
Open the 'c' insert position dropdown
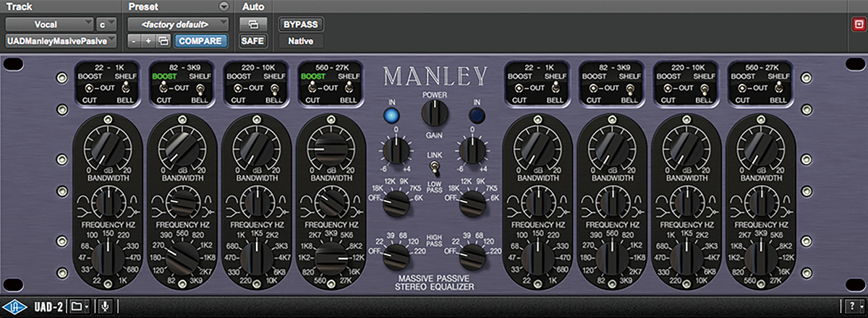[107, 24]
